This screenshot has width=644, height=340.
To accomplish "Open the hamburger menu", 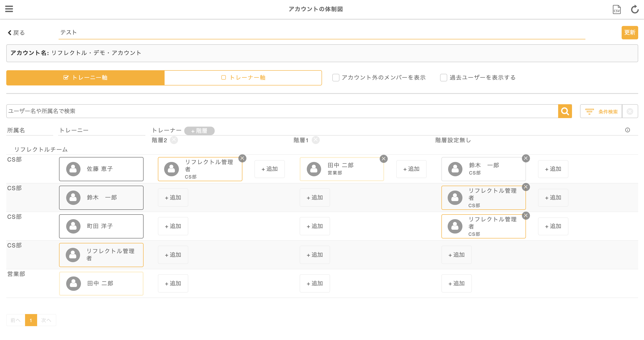I will (9, 9).
